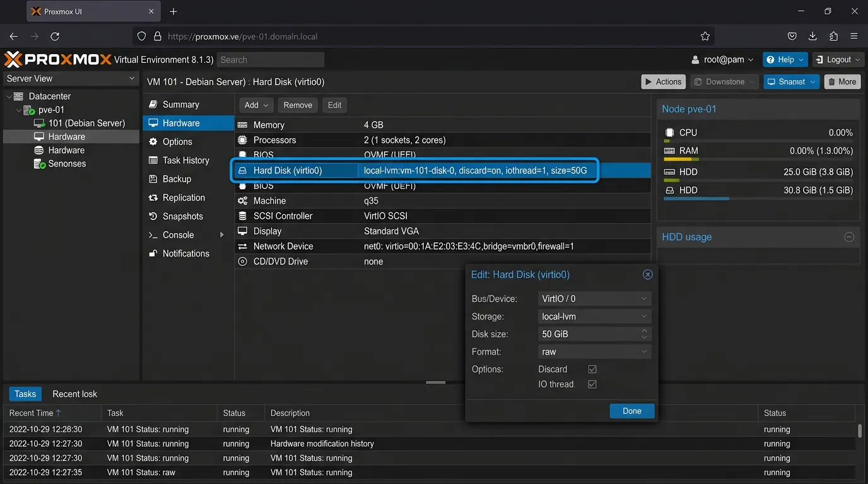The image size is (868, 484).
Task: Open the Replication menu item
Action: (x=189, y=197)
